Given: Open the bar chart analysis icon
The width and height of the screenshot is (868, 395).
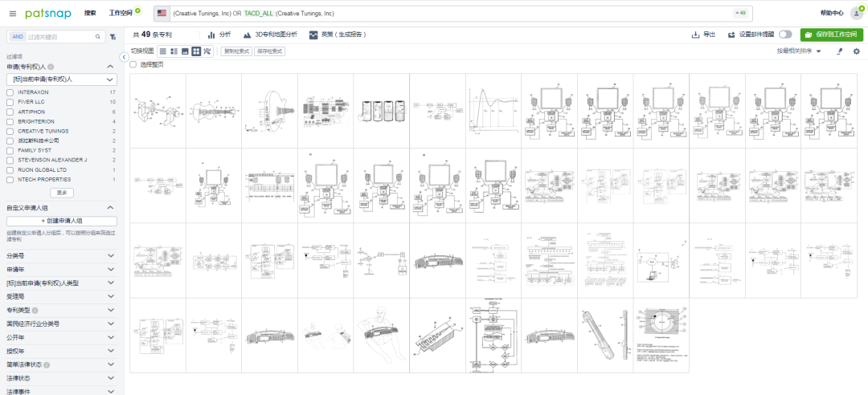Looking at the screenshot, I should click(x=211, y=35).
